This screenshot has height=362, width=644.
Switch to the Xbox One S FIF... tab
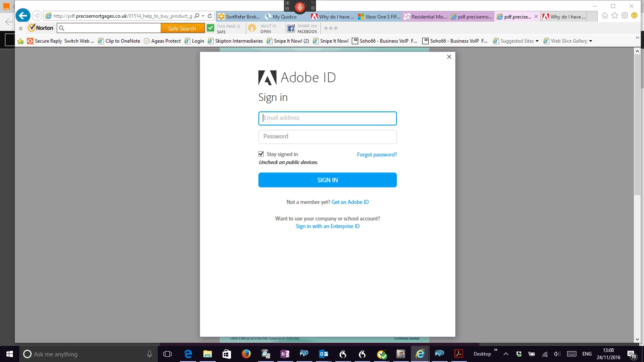379,16
